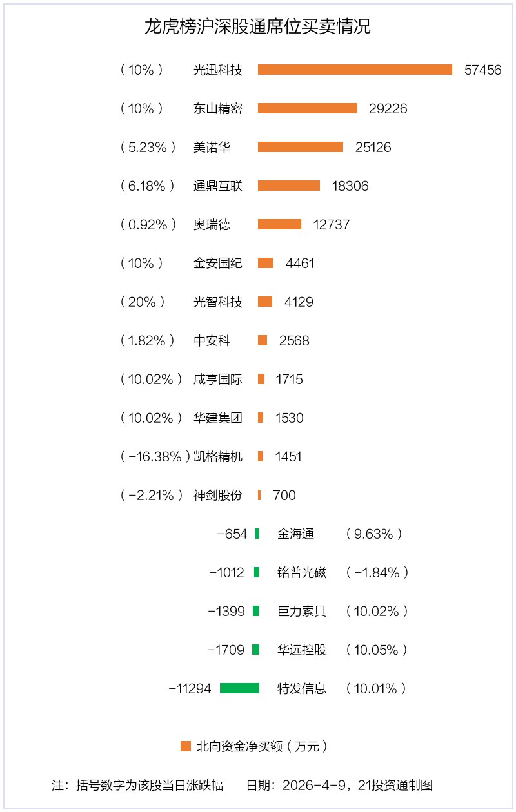This screenshot has width=516, height=812.
Task: Click the -11294 value label
Action: pyautogui.click(x=190, y=688)
